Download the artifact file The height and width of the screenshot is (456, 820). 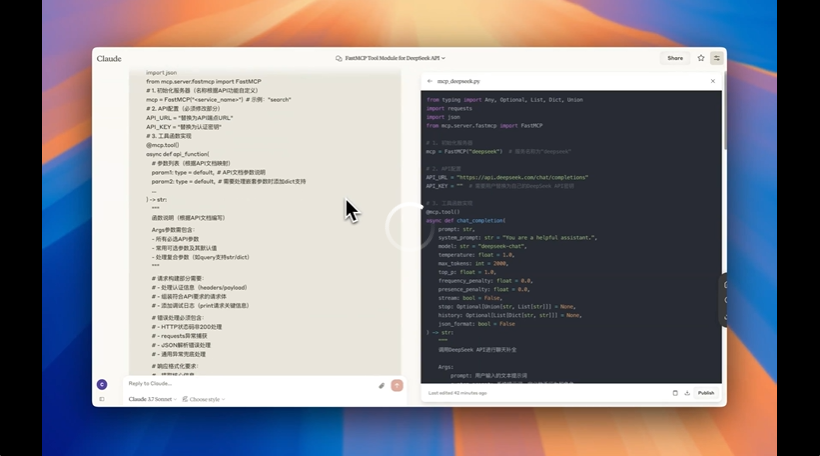click(687, 393)
